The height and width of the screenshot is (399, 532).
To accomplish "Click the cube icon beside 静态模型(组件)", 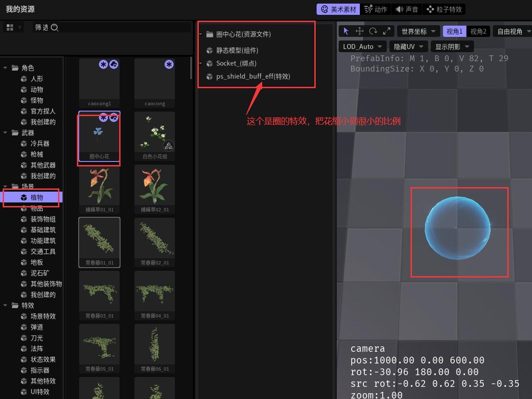I will [x=210, y=50].
